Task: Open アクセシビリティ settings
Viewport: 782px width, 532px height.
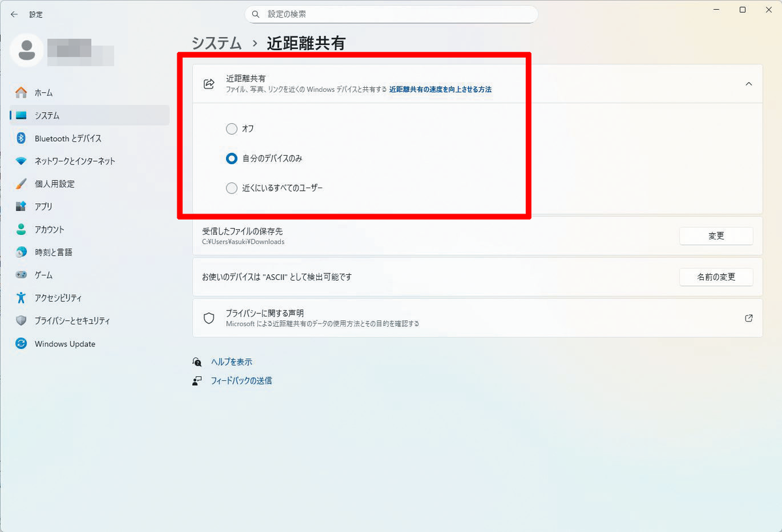Action: [x=57, y=298]
